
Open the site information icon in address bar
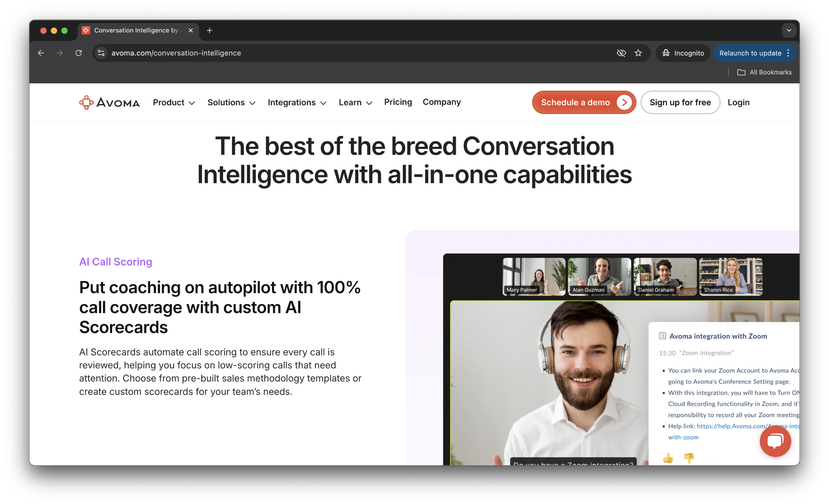coord(101,53)
